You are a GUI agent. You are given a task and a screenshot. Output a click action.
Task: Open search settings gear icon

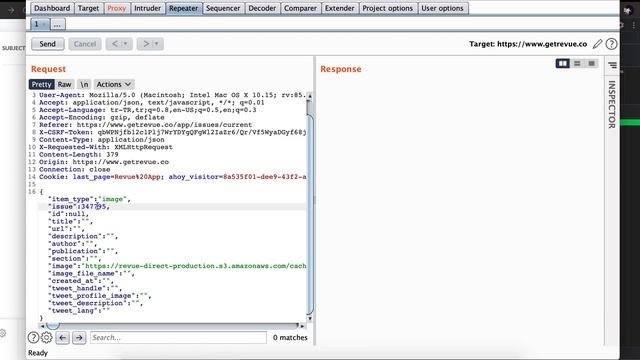tap(47, 338)
